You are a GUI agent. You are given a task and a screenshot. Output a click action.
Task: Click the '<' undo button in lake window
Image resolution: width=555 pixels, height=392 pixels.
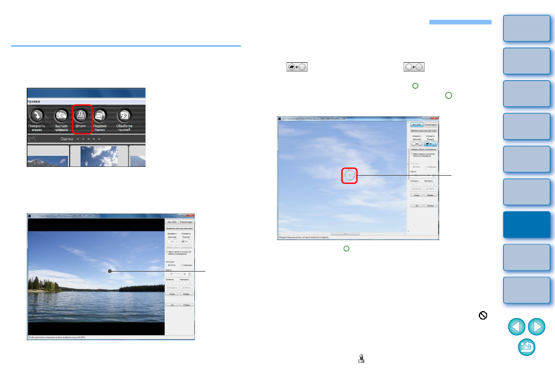click(176, 283)
